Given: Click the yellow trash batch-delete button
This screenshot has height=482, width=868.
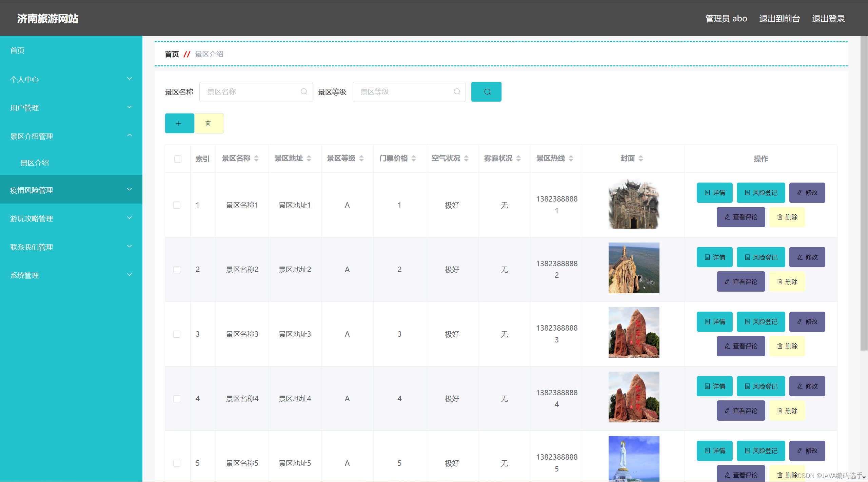Looking at the screenshot, I should [209, 123].
